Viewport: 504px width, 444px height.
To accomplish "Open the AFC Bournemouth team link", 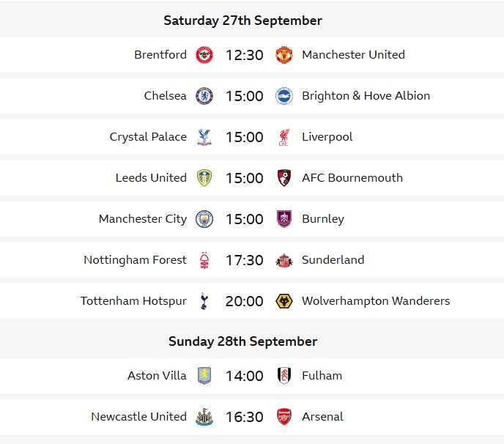I will tap(352, 178).
